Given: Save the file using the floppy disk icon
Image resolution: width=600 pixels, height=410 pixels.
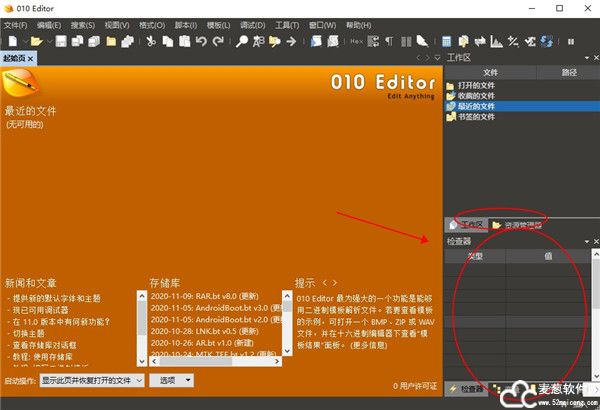Looking at the screenshot, I should (x=61, y=41).
